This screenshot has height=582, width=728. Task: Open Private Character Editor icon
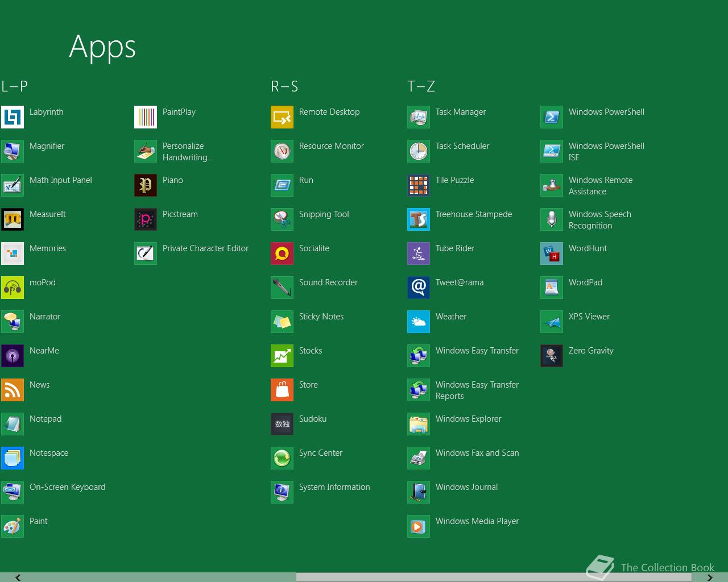pos(146,253)
